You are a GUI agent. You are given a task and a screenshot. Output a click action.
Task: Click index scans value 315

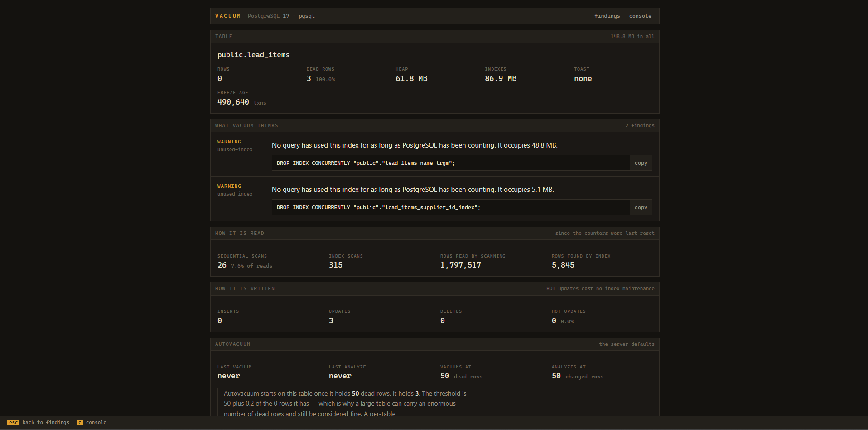(x=336, y=265)
